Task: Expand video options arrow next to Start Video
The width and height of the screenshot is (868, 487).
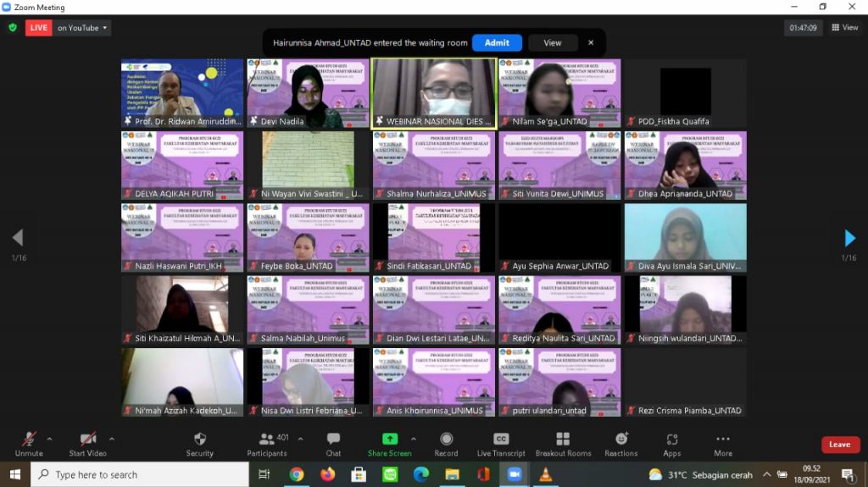Action: [112, 439]
